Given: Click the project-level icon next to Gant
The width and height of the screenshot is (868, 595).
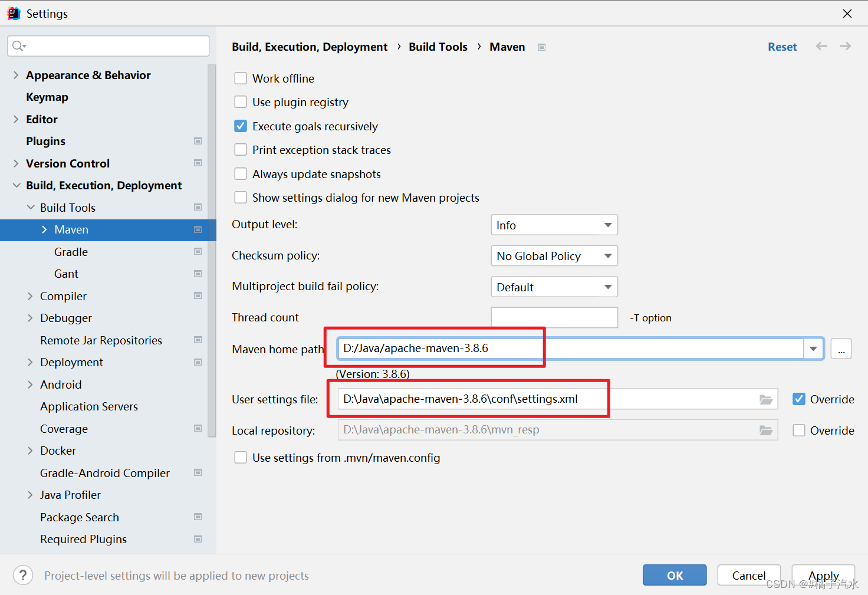Looking at the screenshot, I should pyautogui.click(x=198, y=274).
